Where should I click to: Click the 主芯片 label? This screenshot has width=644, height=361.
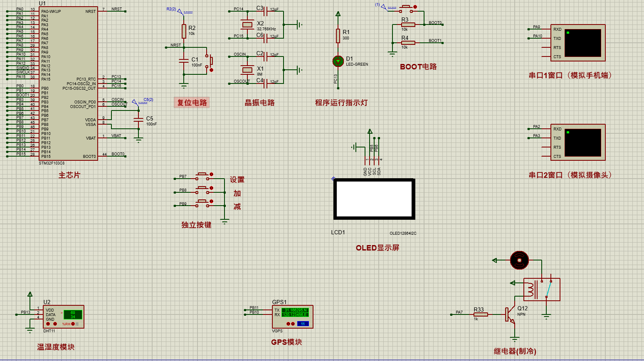coord(69,175)
